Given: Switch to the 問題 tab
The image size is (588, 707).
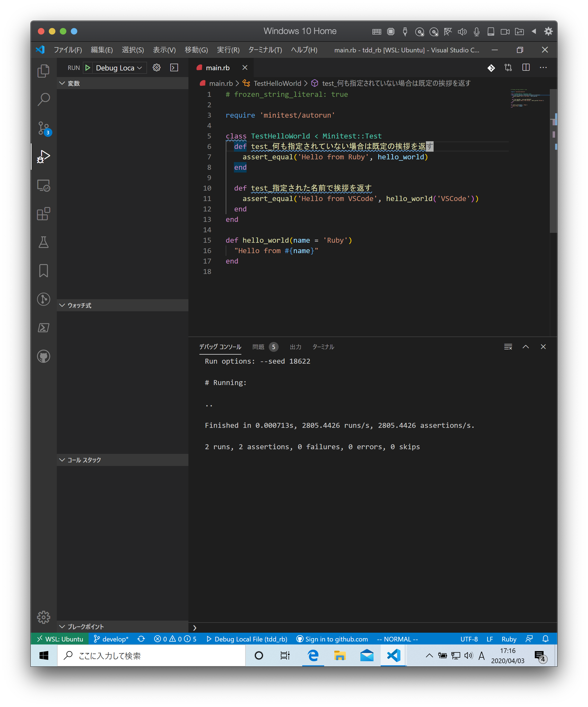Looking at the screenshot, I should pyautogui.click(x=258, y=347).
